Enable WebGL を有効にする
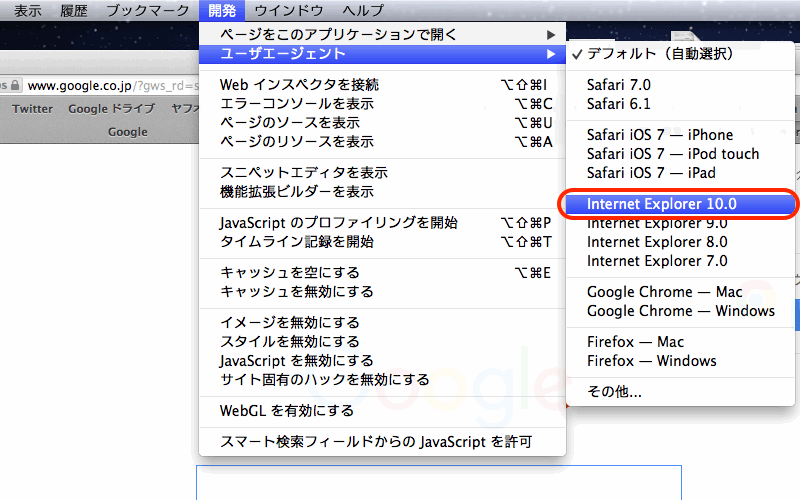The height and width of the screenshot is (500, 800). click(286, 411)
